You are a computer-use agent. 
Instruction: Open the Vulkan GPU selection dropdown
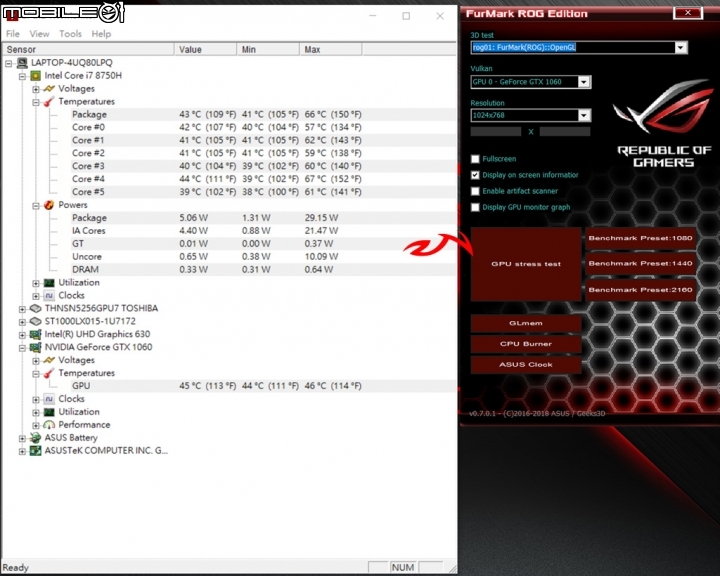(584, 82)
